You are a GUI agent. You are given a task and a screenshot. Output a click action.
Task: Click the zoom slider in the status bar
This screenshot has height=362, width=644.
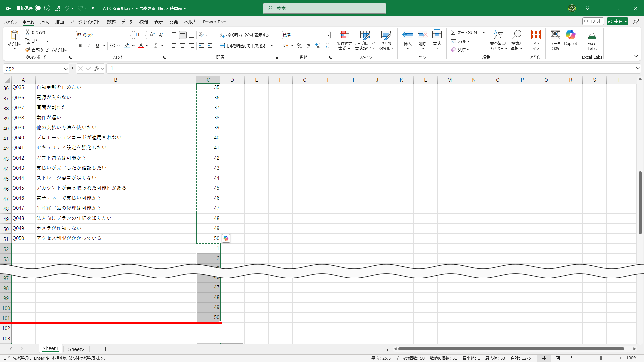(x=600, y=358)
